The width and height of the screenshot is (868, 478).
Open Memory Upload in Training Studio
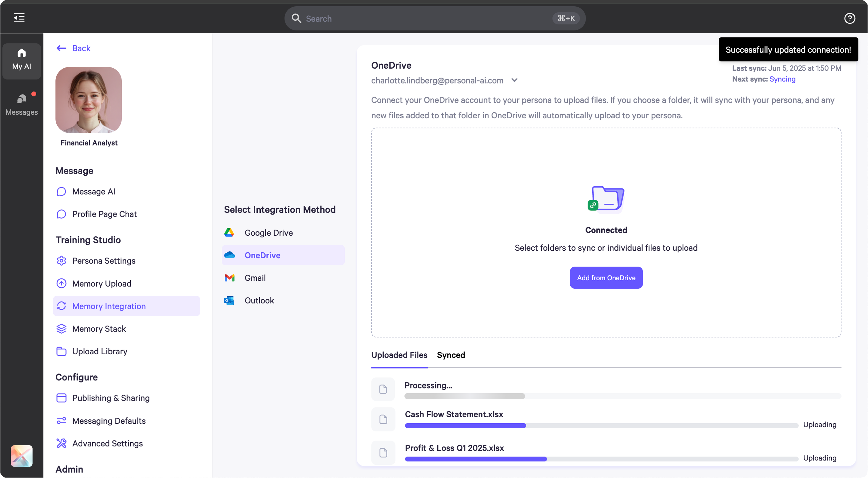point(102,283)
